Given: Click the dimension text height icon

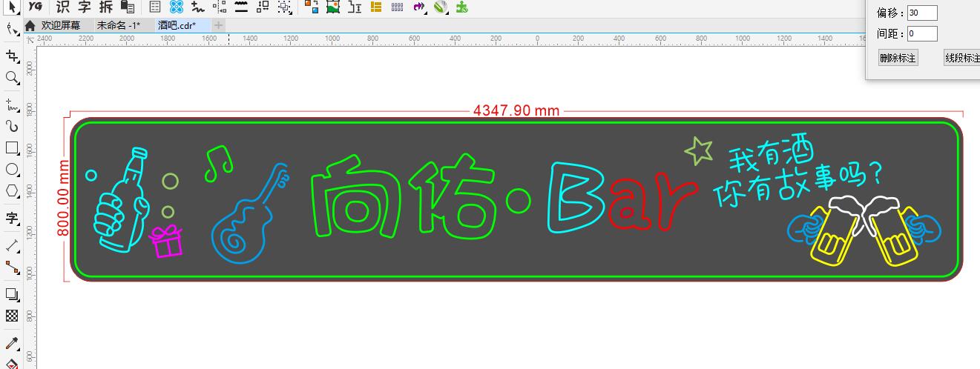Looking at the screenshot, I should tap(355, 7).
